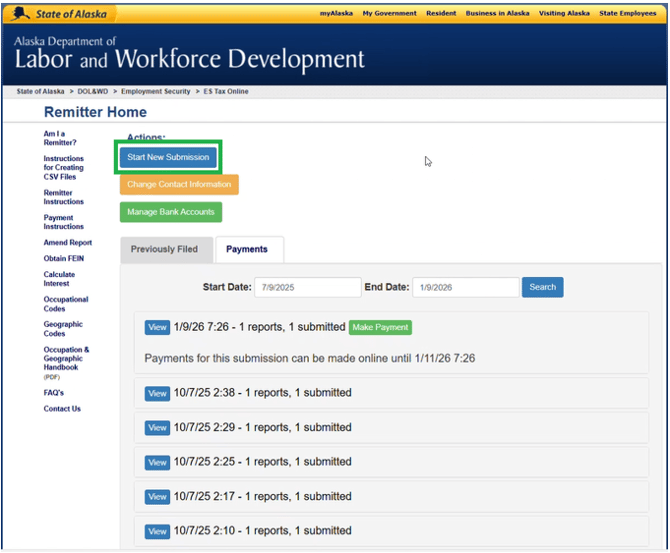The width and height of the screenshot is (670, 553).
Task: Open Instructions for Creating CSV Files
Action: (63, 168)
